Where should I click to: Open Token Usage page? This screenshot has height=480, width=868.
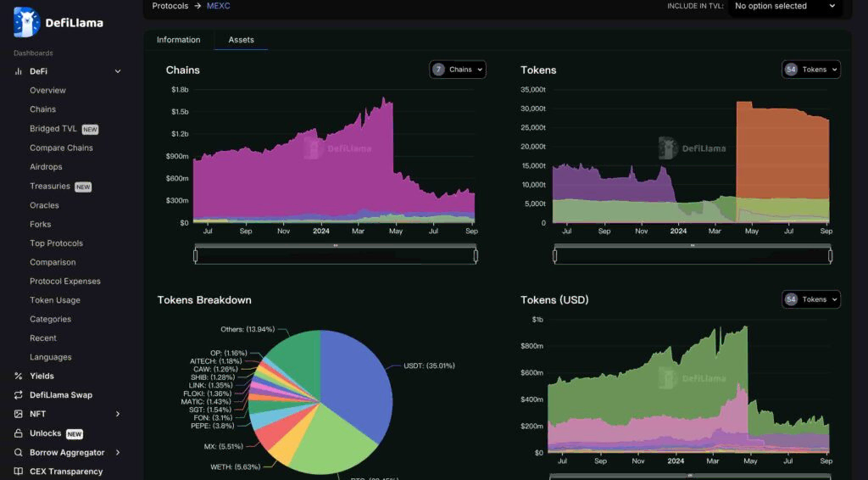[55, 300]
